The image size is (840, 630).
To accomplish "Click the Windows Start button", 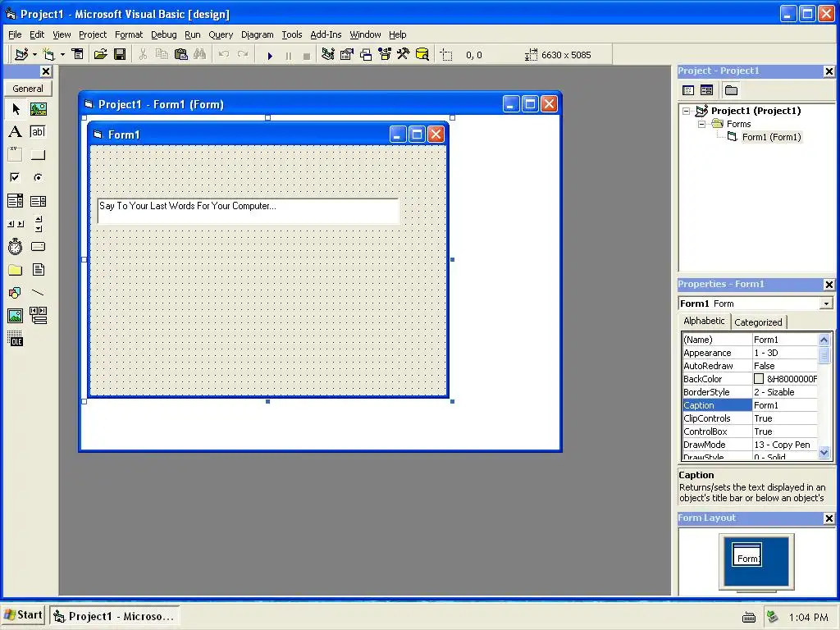I will tap(23, 615).
